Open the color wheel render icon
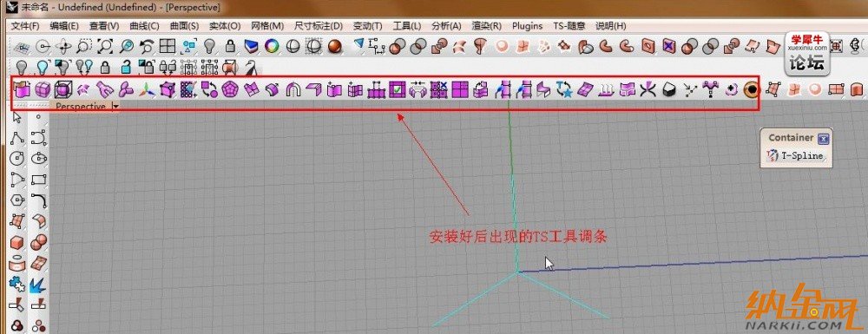This screenshot has height=334, width=868. pyautogui.click(x=271, y=46)
